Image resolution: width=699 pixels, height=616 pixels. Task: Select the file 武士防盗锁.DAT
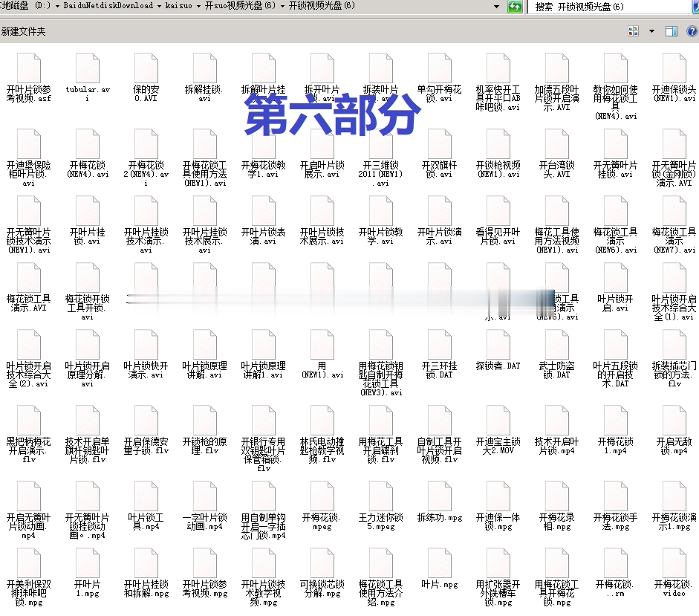point(557,354)
